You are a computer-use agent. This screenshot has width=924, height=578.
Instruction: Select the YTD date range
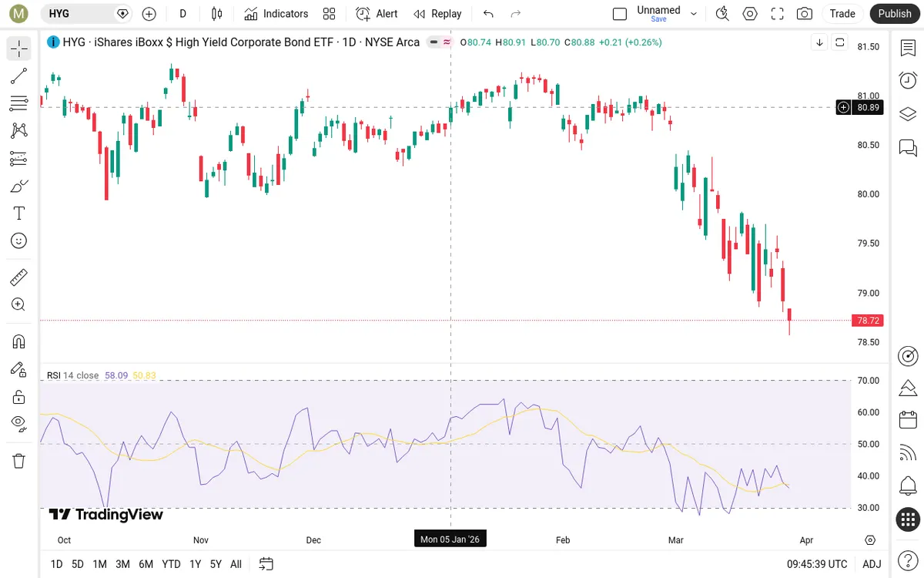pyautogui.click(x=171, y=564)
